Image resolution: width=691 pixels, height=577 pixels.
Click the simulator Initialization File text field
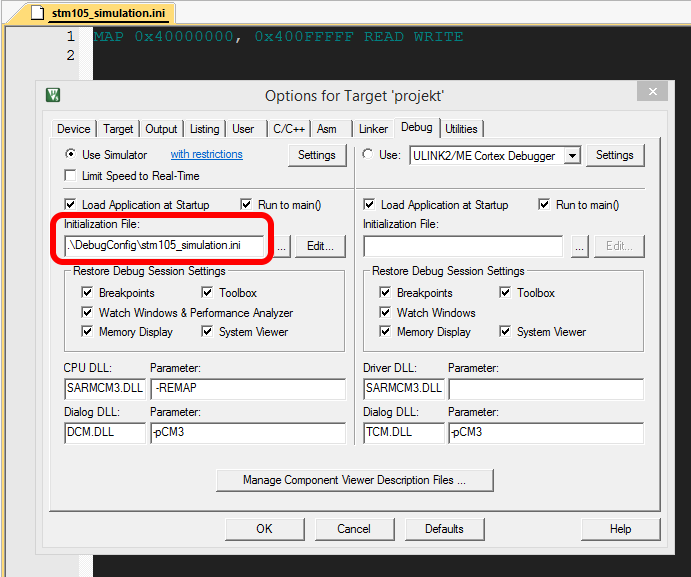click(x=164, y=246)
